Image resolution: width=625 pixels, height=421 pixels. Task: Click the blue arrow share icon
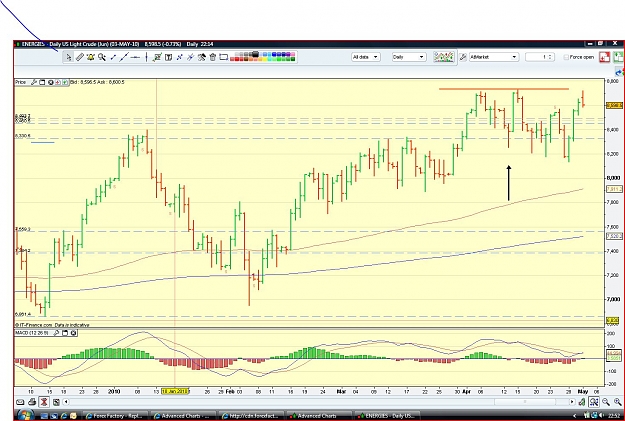point(619,73)
